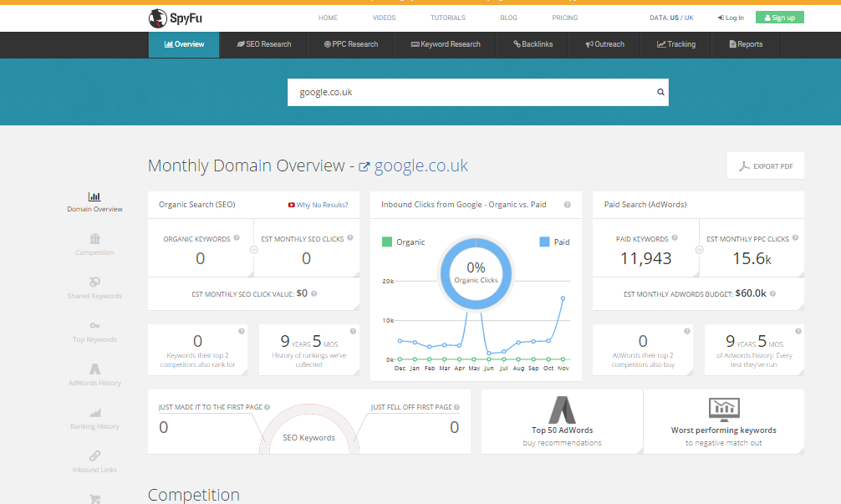Viewport: 841px width, 504px height.
Task: Open the Keyword Research tab
Action: point(446,44)
